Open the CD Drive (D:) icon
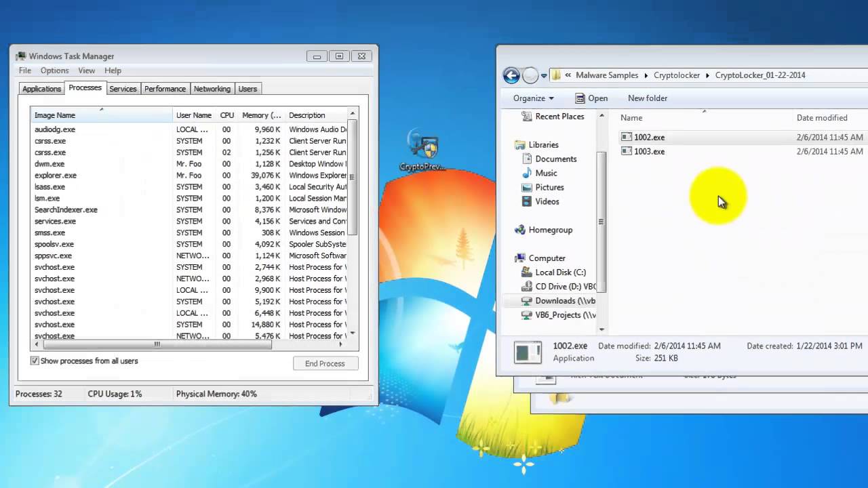Image resolution: width=868 pixels, height=488 pixels. click(527, 287)
